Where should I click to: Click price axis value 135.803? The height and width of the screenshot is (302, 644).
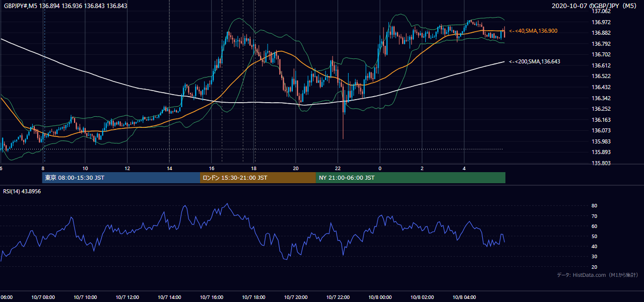click(x=601, y=163)
